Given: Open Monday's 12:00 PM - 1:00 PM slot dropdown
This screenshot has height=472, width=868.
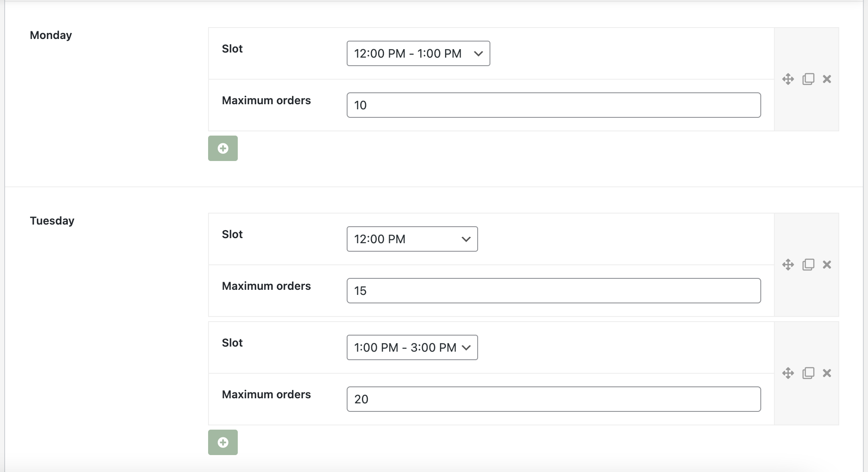Looking at the screenshot, I should (418, 53).
